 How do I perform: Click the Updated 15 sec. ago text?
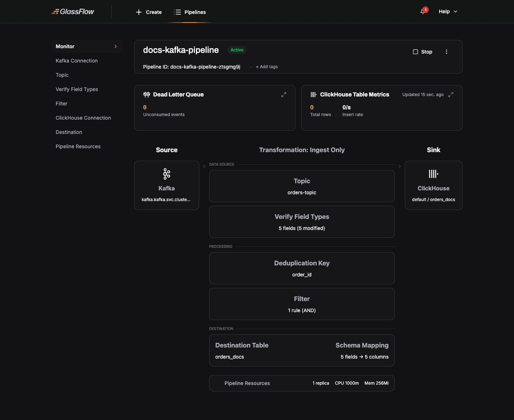423,95
